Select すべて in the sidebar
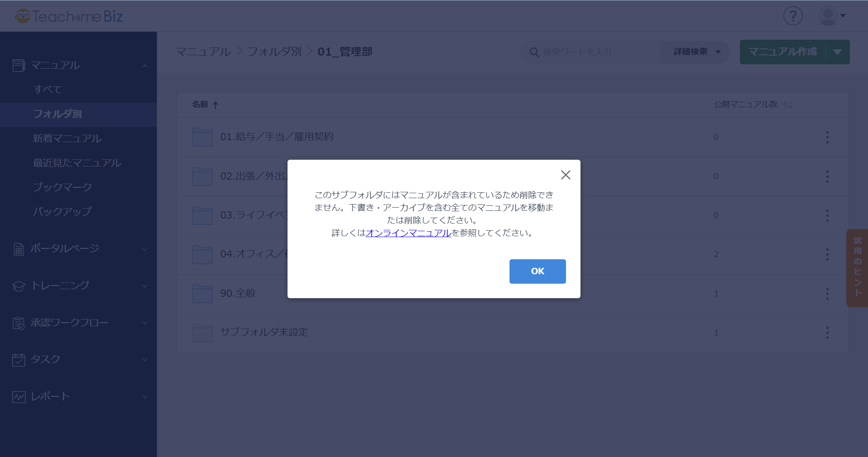 47,90
